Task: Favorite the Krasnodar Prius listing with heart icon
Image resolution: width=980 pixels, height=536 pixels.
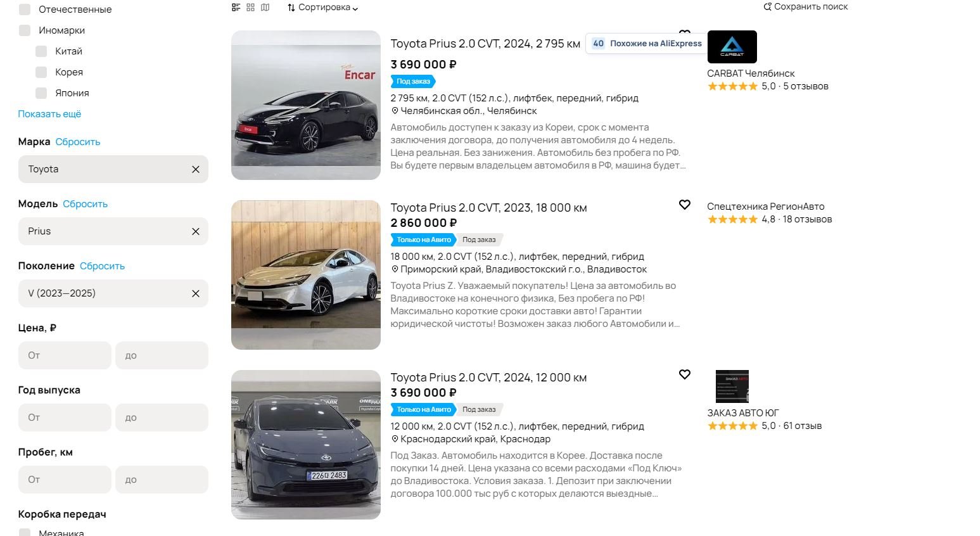Action: pyautogui.click(x=685, y=374)
